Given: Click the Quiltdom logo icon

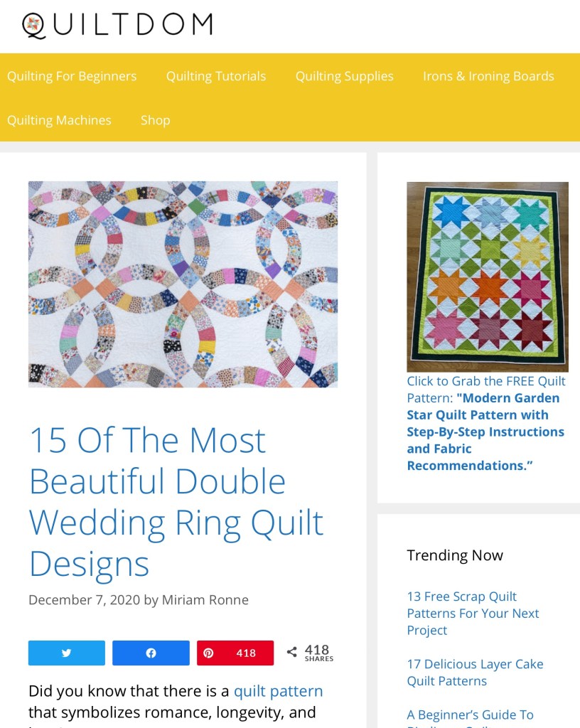Looking at the screenshot, I should coord(33,25).
